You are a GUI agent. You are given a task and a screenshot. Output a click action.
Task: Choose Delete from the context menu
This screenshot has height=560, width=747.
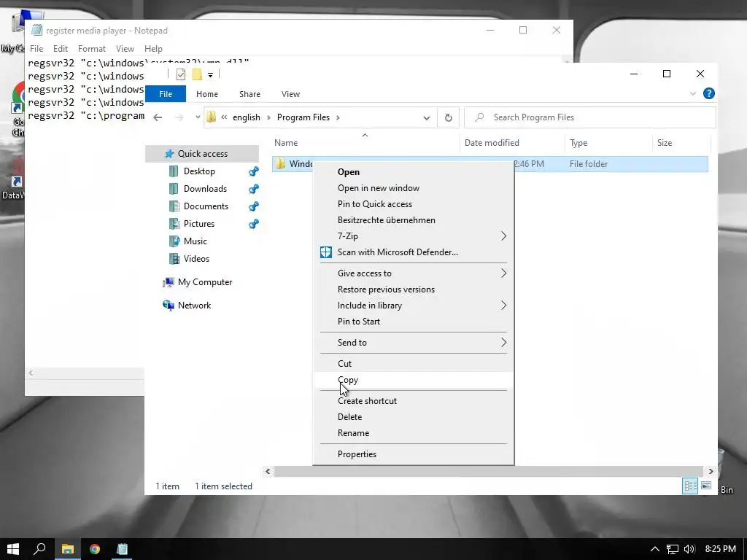(413, 417)
